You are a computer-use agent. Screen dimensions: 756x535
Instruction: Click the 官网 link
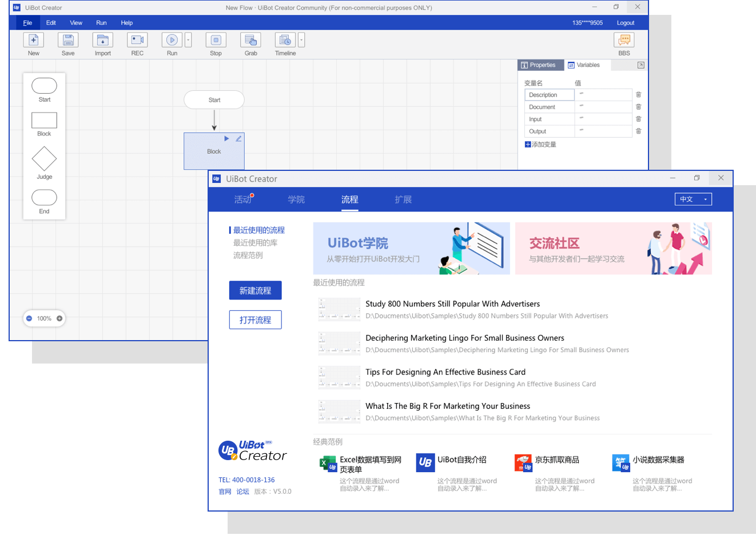point(225,492)
